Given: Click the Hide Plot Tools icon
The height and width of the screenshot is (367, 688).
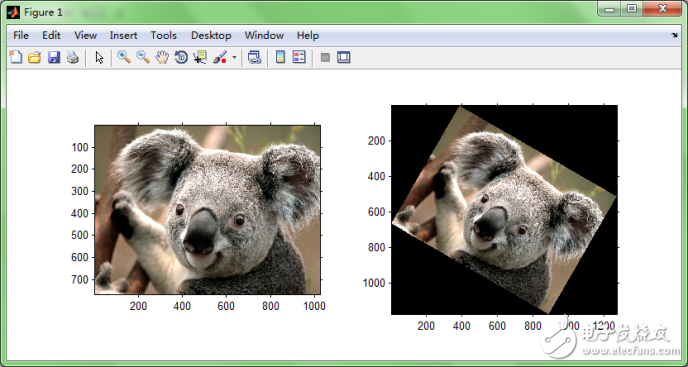Looking at the screenshot, I should [x=325, y=58].
